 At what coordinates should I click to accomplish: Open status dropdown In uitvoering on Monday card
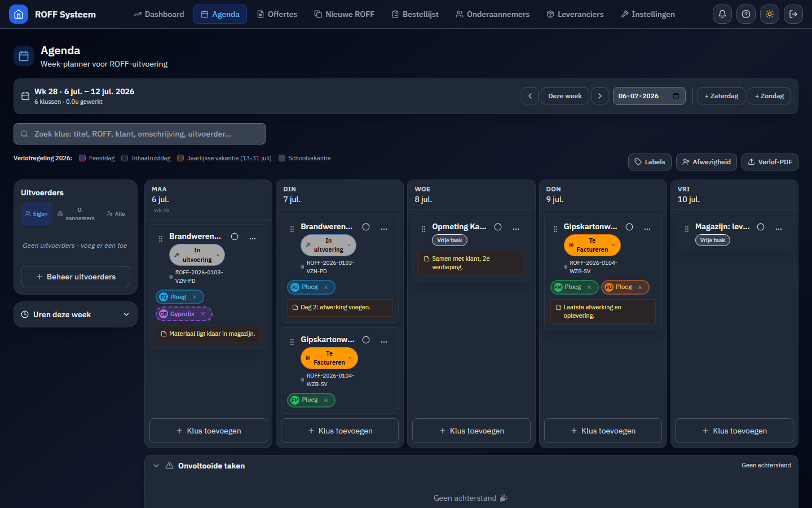pyautogui.click(x=197, y=255)
